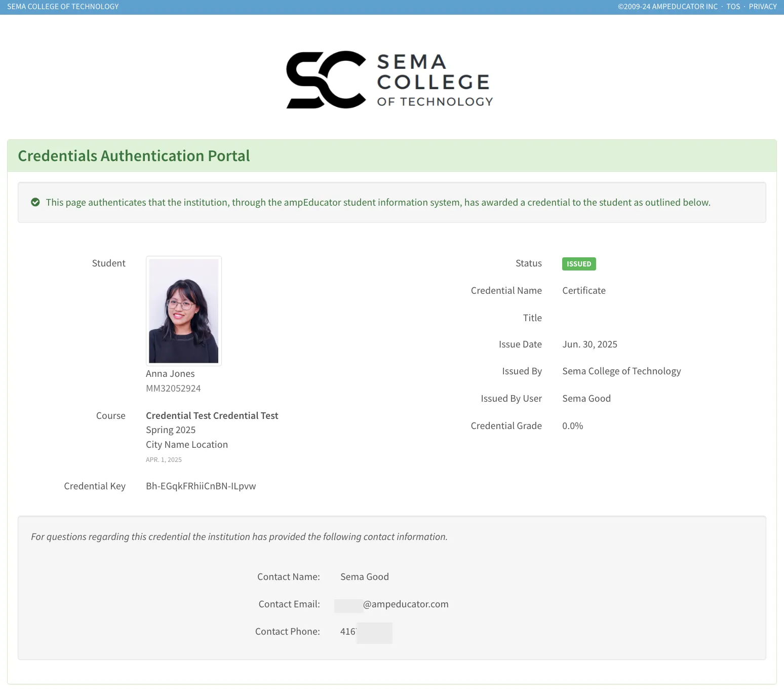Click the italic contact information note

(239, 537)
